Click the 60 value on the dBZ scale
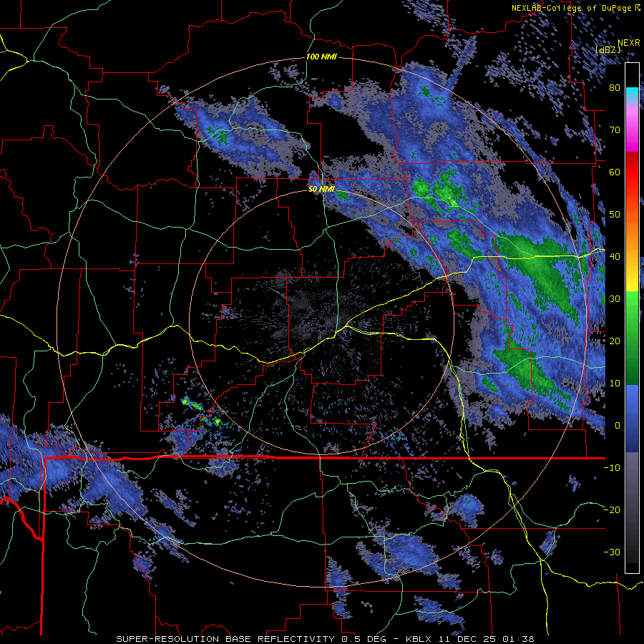This screenshot has width=644, height=644. tap(615, 172)
